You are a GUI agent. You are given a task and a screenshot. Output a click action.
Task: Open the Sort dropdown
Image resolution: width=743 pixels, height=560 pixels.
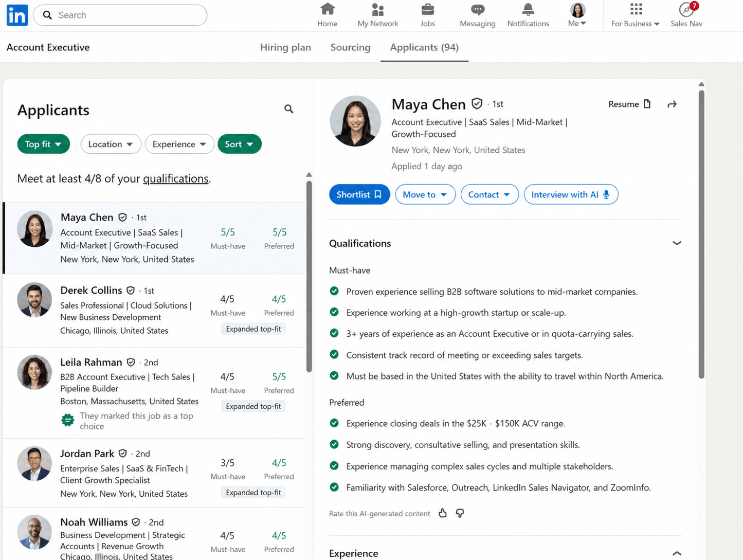[x=239, y=144]
